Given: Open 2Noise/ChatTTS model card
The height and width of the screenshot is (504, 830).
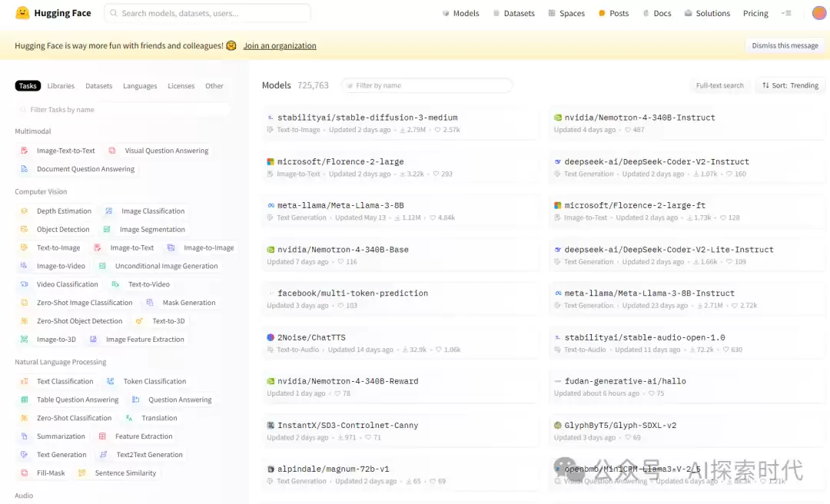Looking at the screenshot, I should [311, 337].
